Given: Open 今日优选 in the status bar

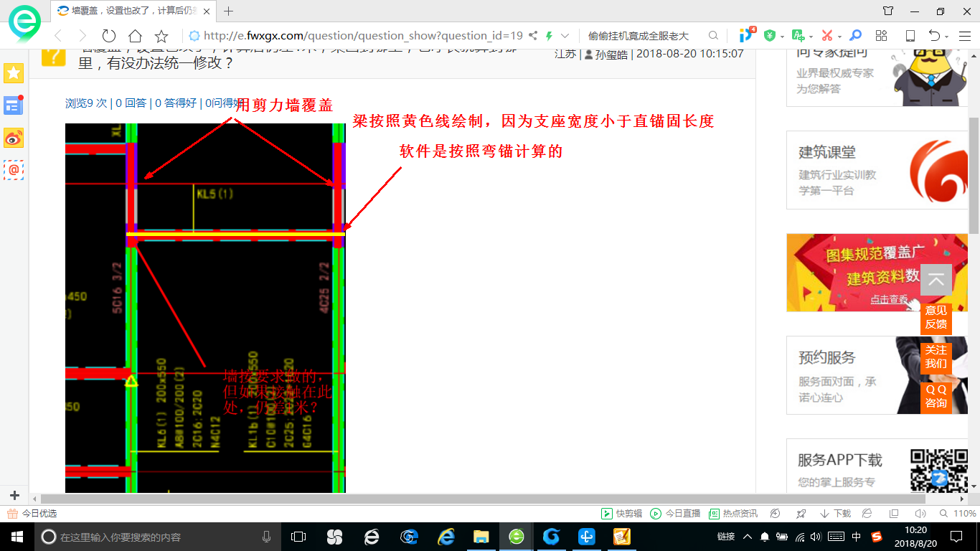Looking at the screenshot, I should point(32,514).
